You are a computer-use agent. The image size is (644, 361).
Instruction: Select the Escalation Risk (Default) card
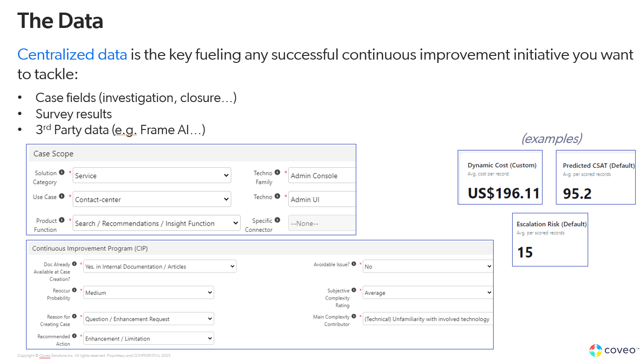[x=550, y=240]
